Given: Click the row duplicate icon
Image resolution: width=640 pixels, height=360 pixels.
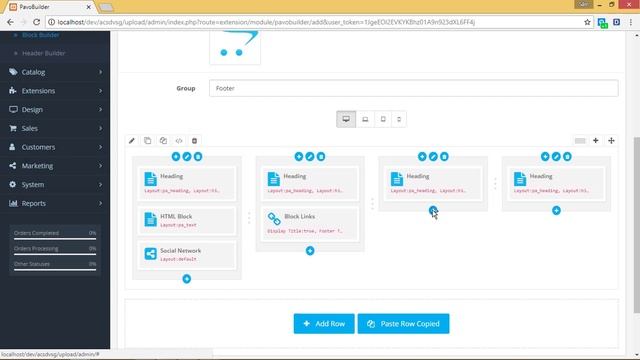Looking at the screenshot, I should pos(147,141).
